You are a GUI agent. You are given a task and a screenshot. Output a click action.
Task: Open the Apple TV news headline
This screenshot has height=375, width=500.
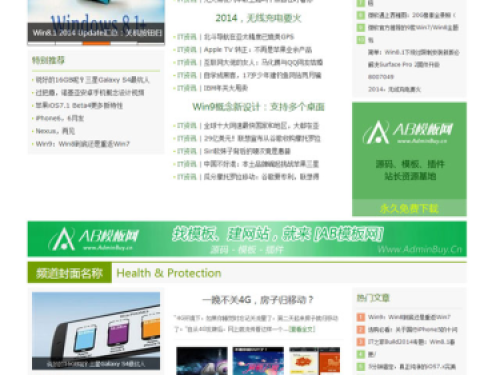coord(258,50)
